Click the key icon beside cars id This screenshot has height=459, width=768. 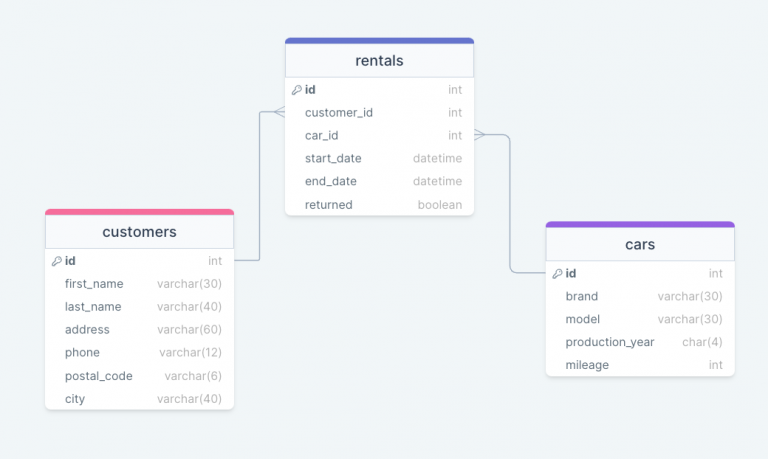tap(557, 274)
